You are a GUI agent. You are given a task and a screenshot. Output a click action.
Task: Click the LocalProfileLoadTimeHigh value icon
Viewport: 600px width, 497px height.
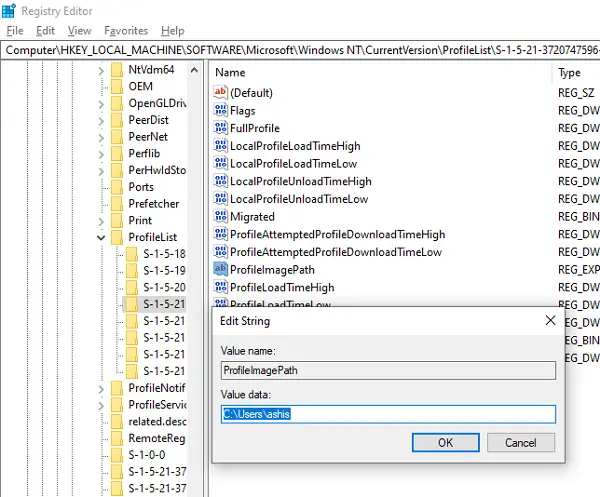pyautogui.click(x=220, y=145)
